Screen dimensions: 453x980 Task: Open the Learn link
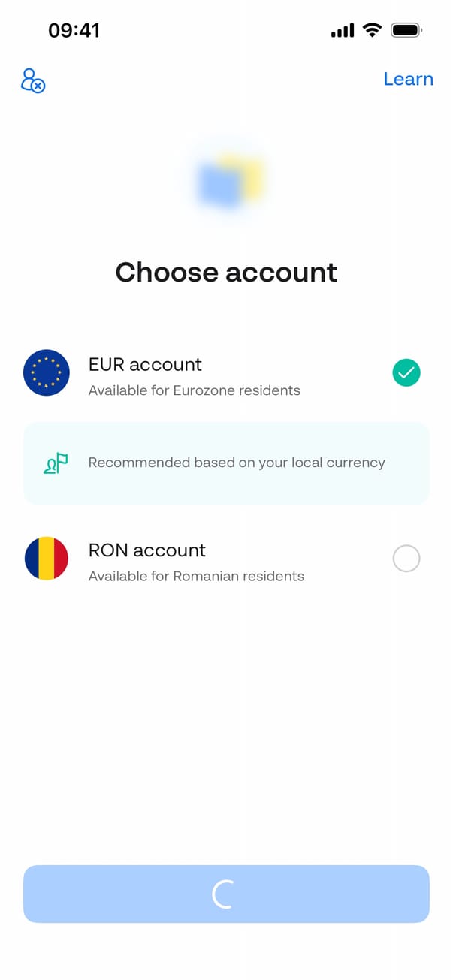point(408,79)
